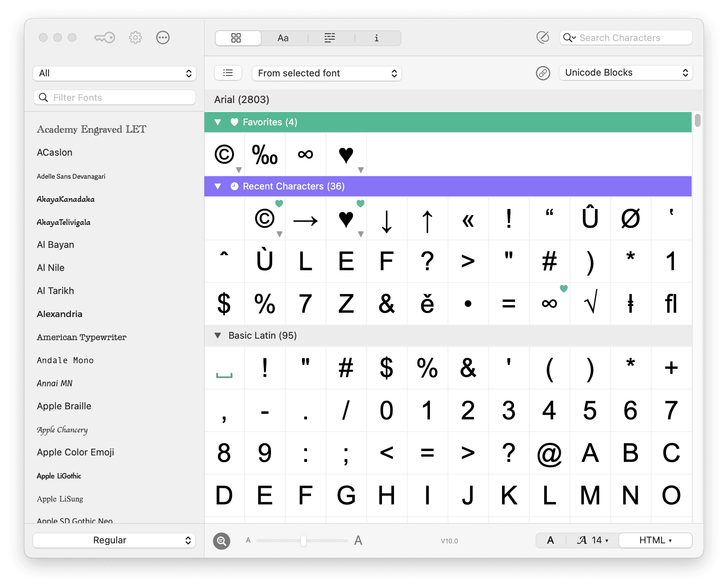The image size is (728, 588).
Task: Switch to the grid character view
Action: click(238, 37)
